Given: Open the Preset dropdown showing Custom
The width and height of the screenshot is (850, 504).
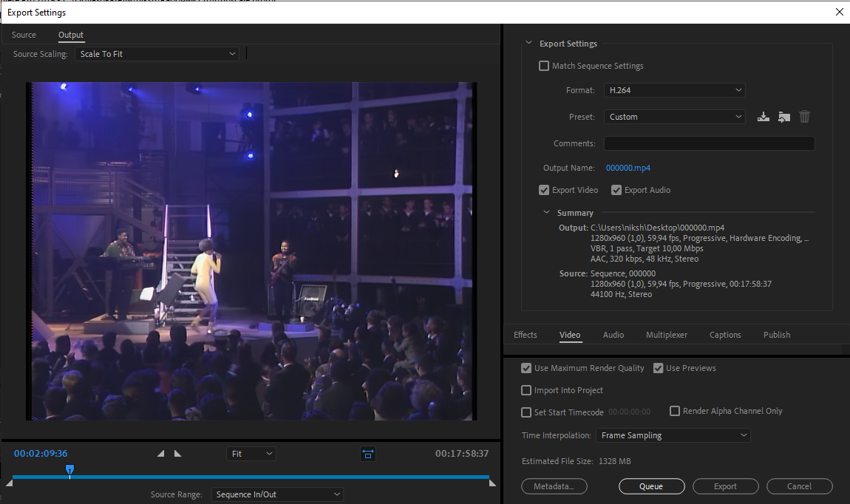Looking at the screenshot, I should 674,117.
